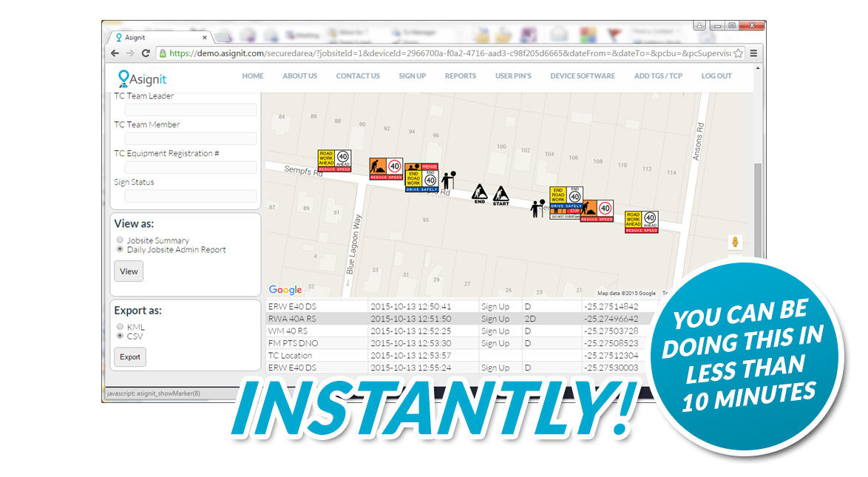Bookmark the page with the star icon
Viewport: 868px width, 477px height.
(739, 53)
